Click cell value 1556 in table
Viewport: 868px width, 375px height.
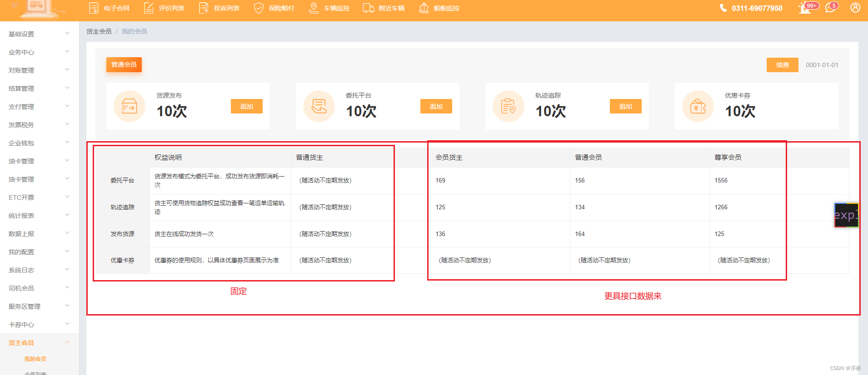(721, 181)
